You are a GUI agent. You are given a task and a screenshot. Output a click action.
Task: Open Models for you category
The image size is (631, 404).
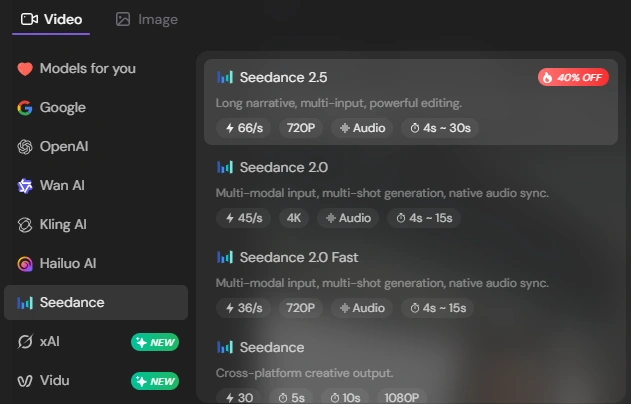click(96, 68)
